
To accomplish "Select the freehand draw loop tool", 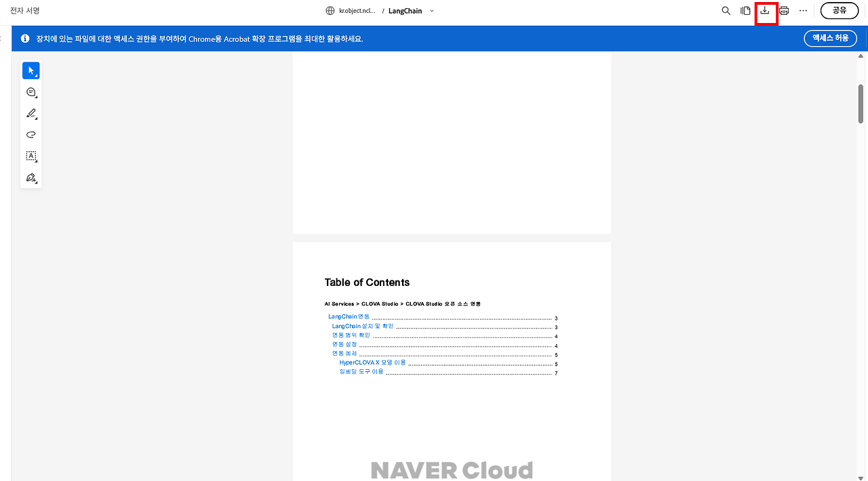I will click(31, 135).
